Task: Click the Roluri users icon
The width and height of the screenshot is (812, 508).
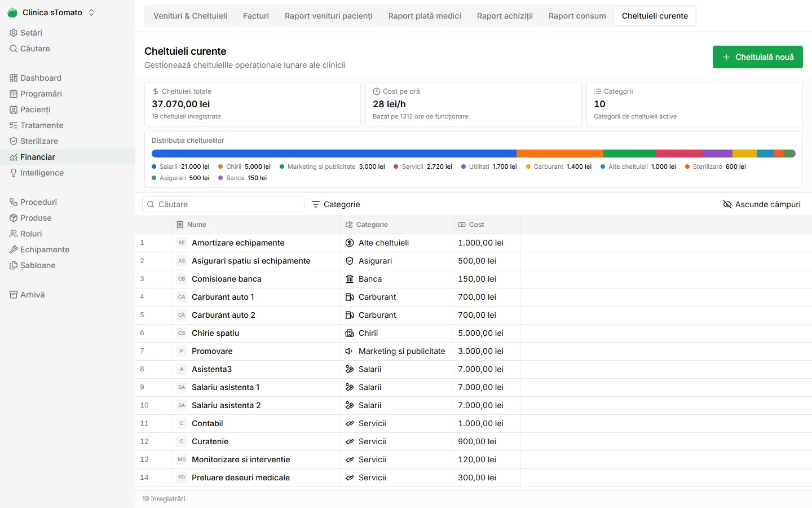Action: point(14,234)
